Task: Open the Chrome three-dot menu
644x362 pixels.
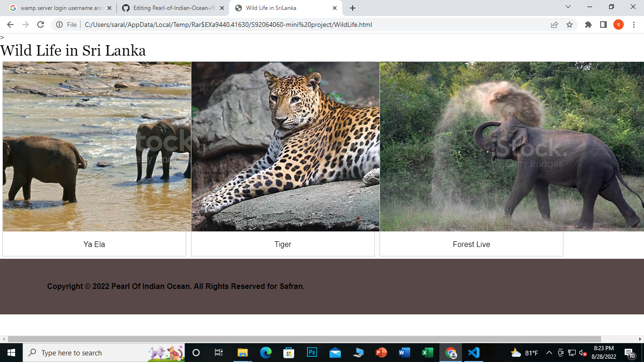Action: click(634, 24)
